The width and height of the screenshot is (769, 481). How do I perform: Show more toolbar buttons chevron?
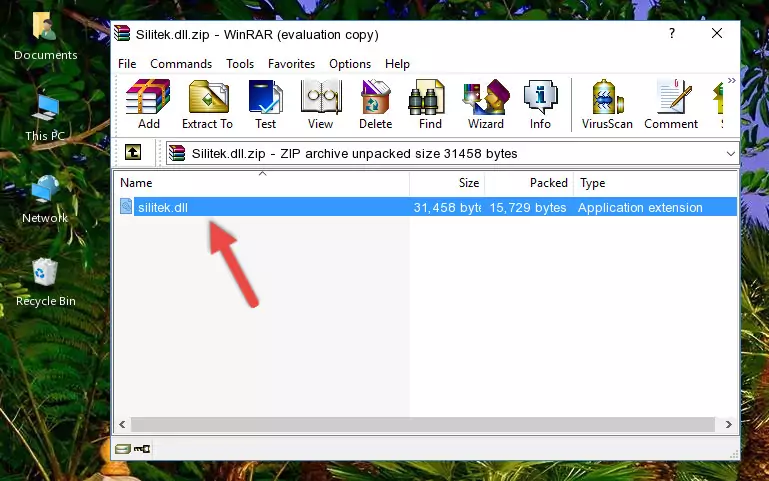pos(731,80)
